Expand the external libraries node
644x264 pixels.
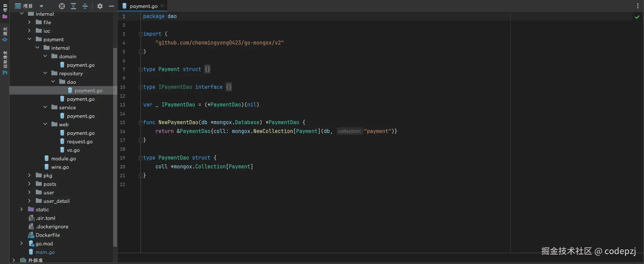pos(14,260)
